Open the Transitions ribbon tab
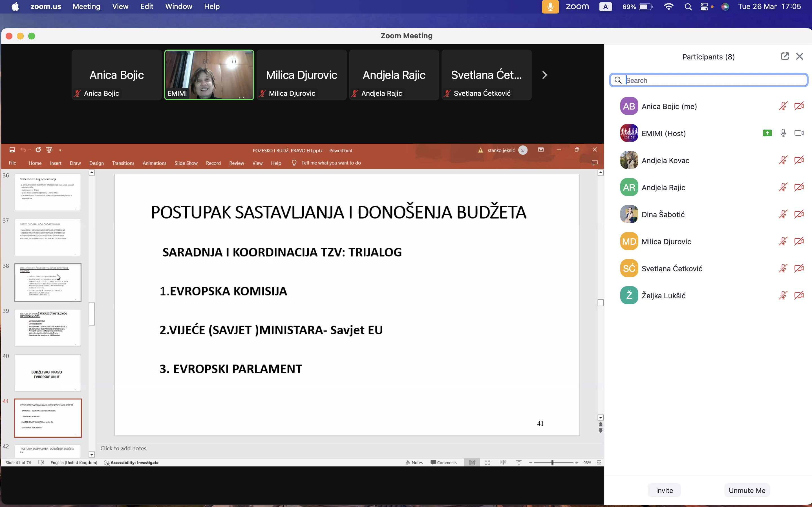Screen dimensions: 812x507 [x=123, y=163]
